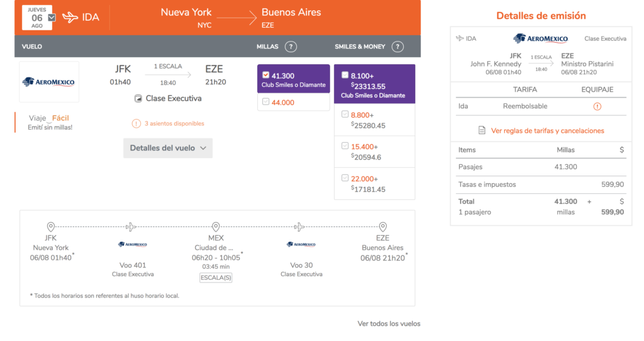Click the Aeromexico logo in Detalles de emisión

coord(540,38)
